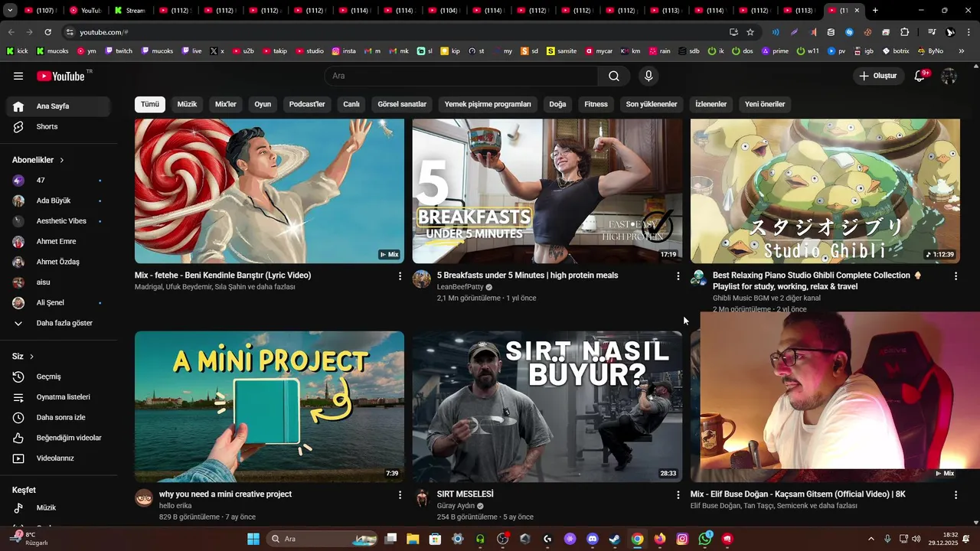Open Müzik under Keşfet
Screen dimensions: 980x551
click(60, 507)
